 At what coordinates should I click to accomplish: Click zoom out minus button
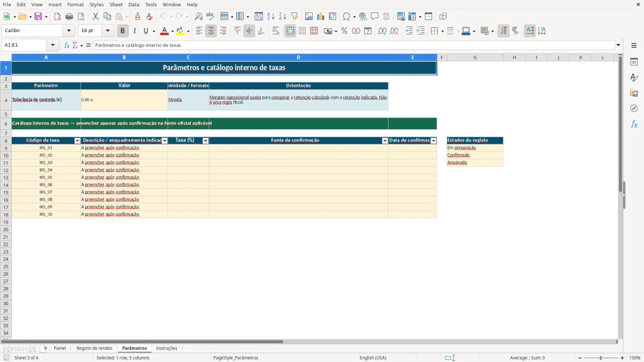coord(580,358)
